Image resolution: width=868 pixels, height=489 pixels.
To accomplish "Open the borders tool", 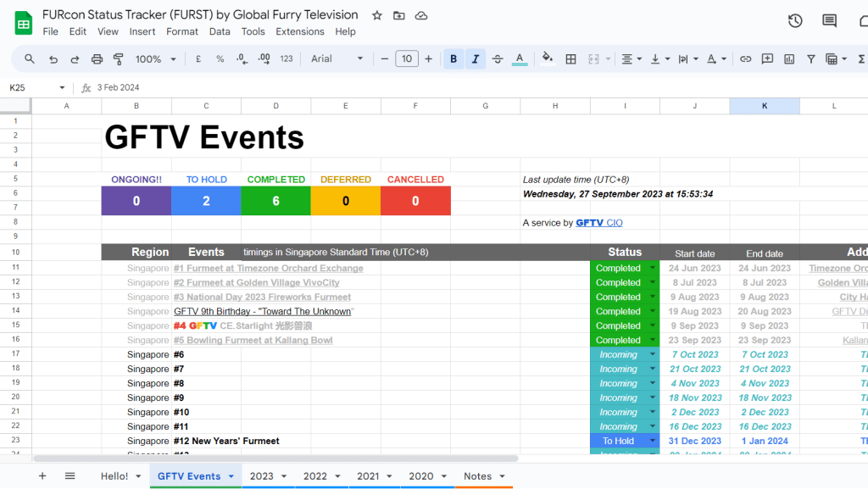I will (571, 59).
